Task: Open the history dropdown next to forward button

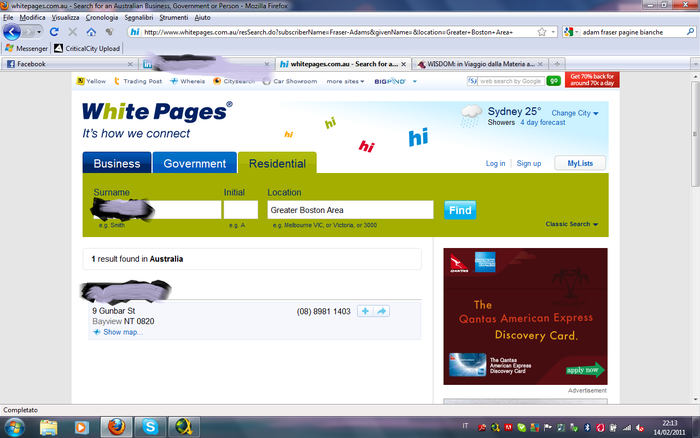Action: pos(39,32)
